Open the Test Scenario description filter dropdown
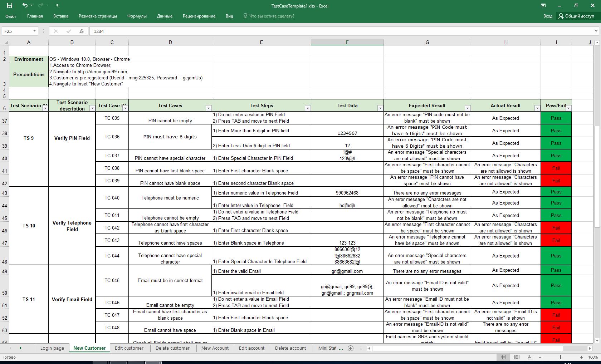Image resolution: width=601 pixels, height=364 pixels. tap(92, 108)
